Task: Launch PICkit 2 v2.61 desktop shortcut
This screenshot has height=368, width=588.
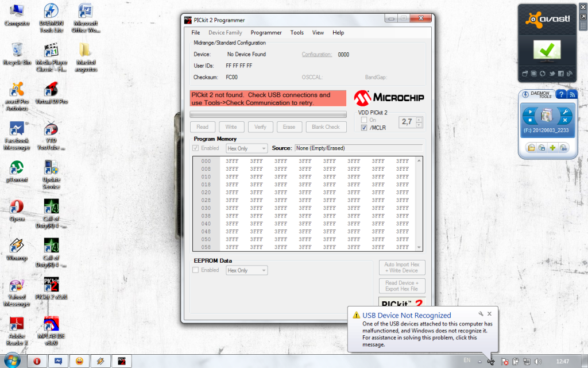Action: tap(51, 289)
